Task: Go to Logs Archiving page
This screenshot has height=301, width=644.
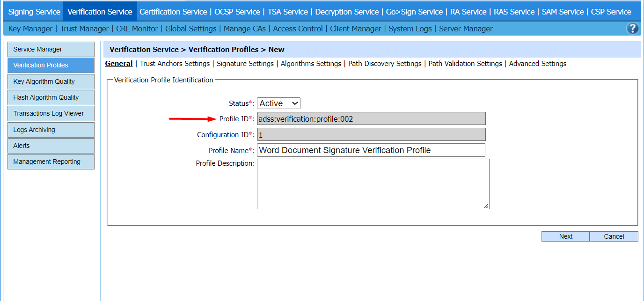Action: [x=51, y=130]
